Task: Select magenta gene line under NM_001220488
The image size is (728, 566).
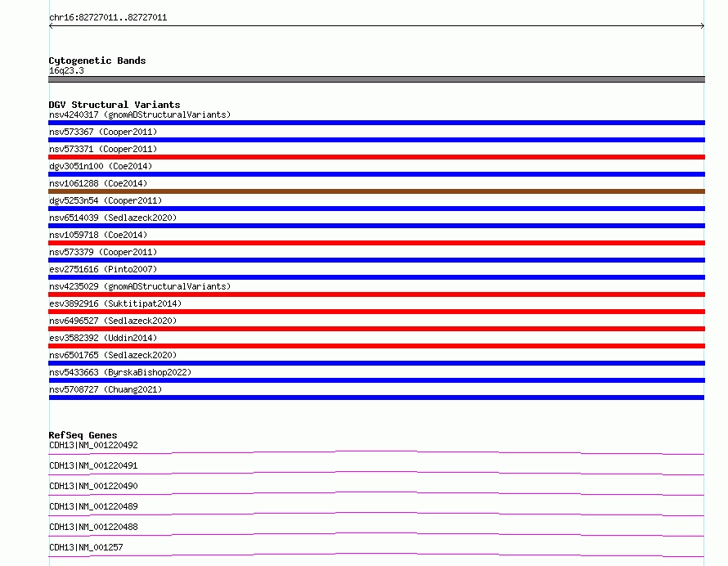Action: (376, 534)
